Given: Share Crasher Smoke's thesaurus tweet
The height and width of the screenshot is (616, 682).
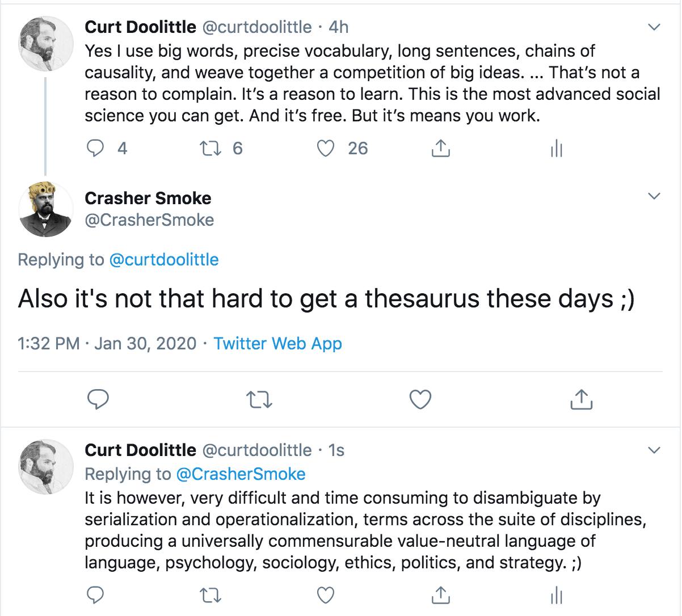Looking at the screenshot, I should tap(580, 400).
